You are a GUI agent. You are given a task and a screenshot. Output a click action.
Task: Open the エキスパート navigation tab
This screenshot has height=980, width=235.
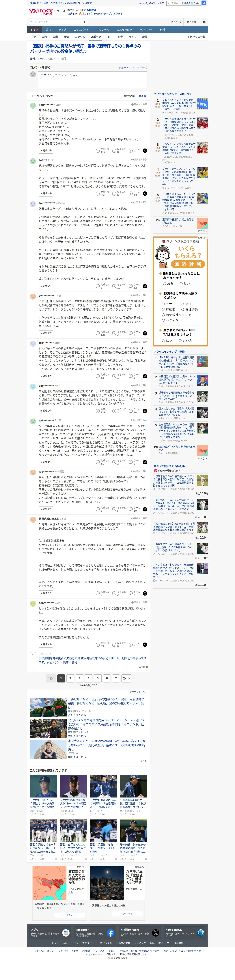(x=81, y=30)
